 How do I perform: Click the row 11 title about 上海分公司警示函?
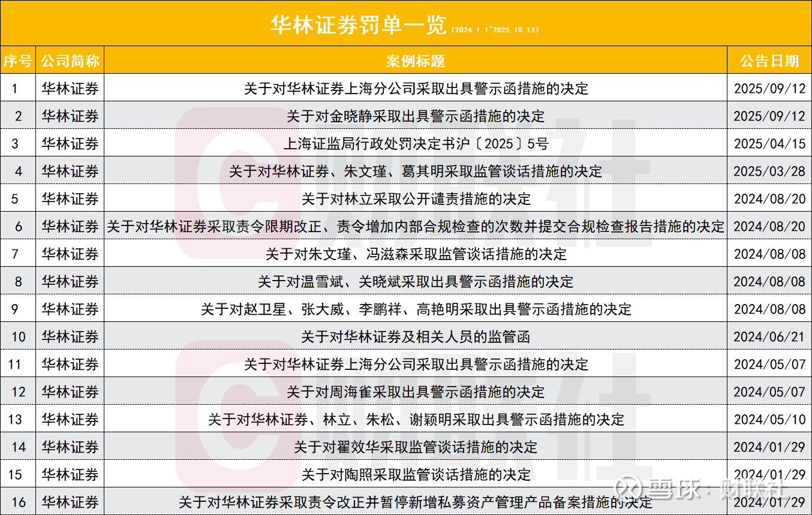416,365
